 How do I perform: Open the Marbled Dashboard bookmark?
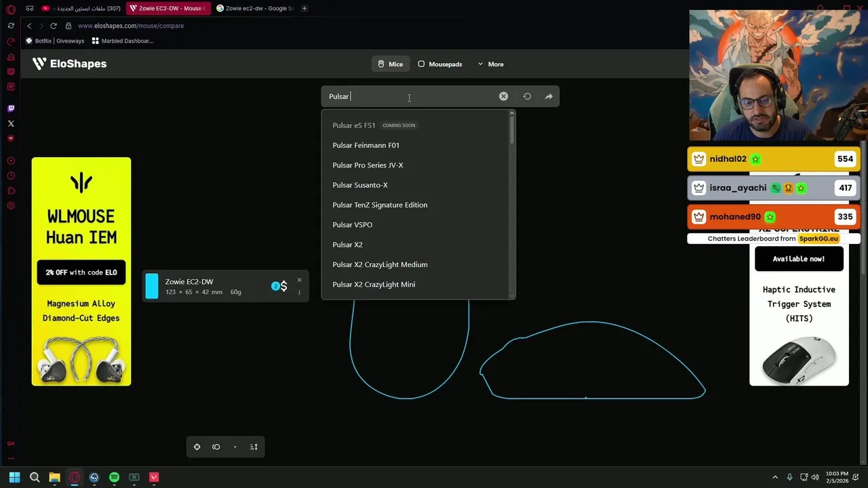click(123, 41)
